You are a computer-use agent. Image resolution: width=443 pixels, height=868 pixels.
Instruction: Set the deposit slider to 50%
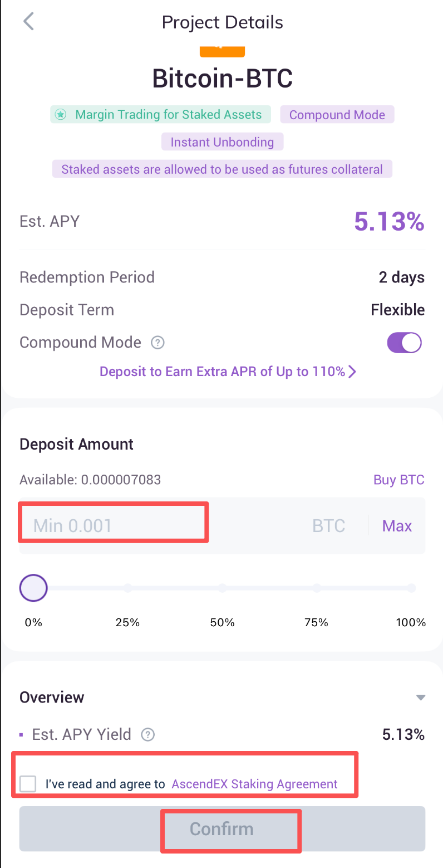click(x=222, y=588)
